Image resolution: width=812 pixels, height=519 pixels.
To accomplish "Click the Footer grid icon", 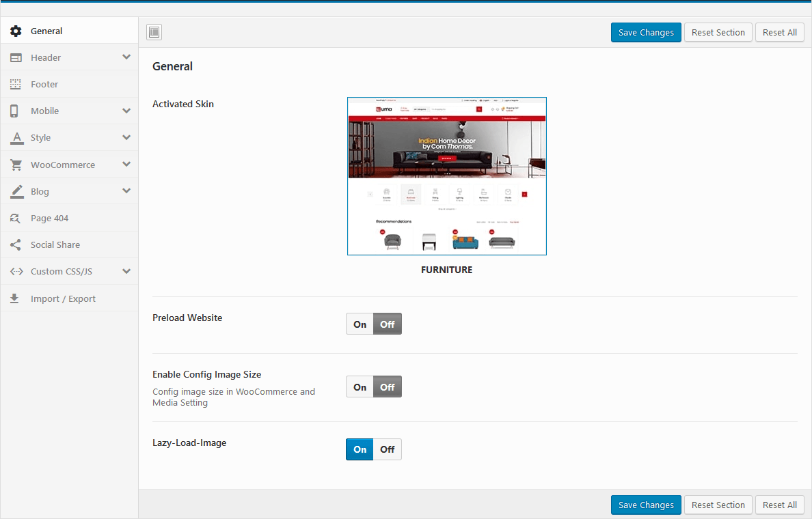I will [16, 85].
